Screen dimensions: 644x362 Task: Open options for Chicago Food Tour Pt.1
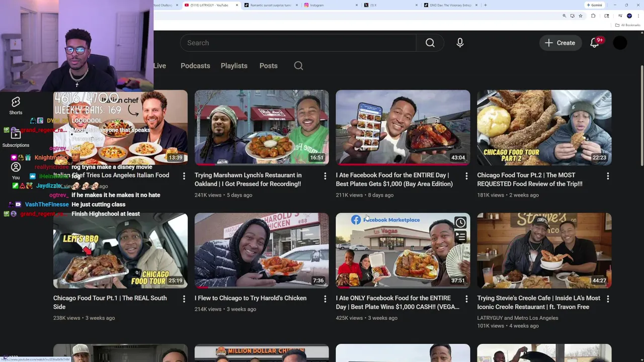coord(184,299)
